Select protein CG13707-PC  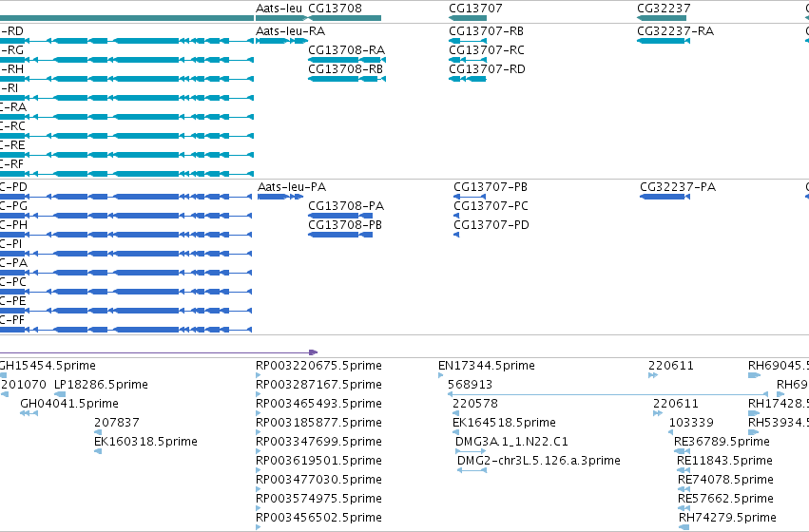[x=456, y=216]
